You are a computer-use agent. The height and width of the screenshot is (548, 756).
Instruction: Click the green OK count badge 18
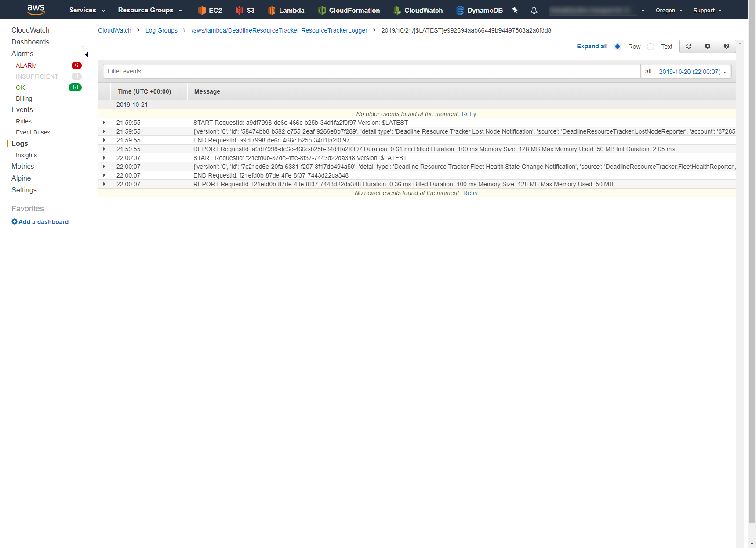(75, 87)
